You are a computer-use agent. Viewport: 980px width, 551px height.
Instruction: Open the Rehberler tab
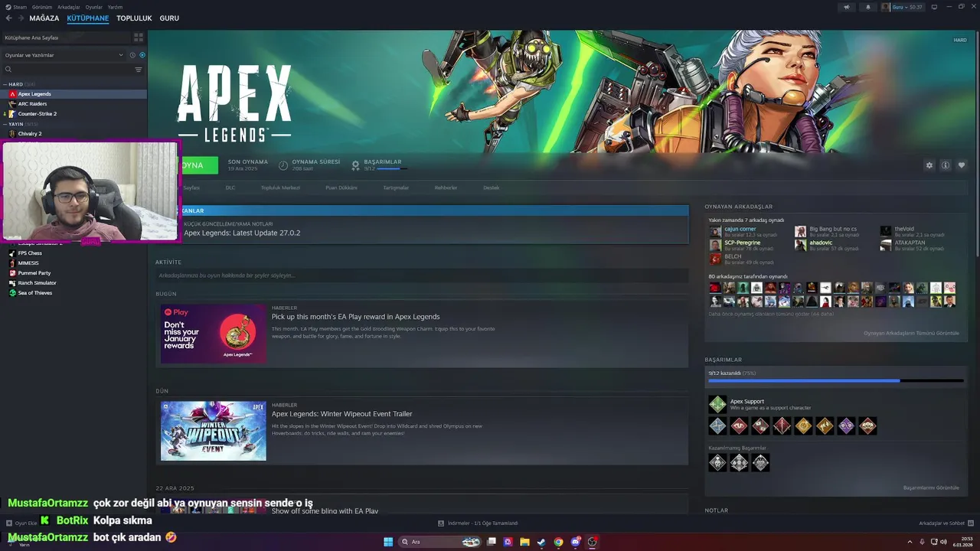[x=446, y=187]
